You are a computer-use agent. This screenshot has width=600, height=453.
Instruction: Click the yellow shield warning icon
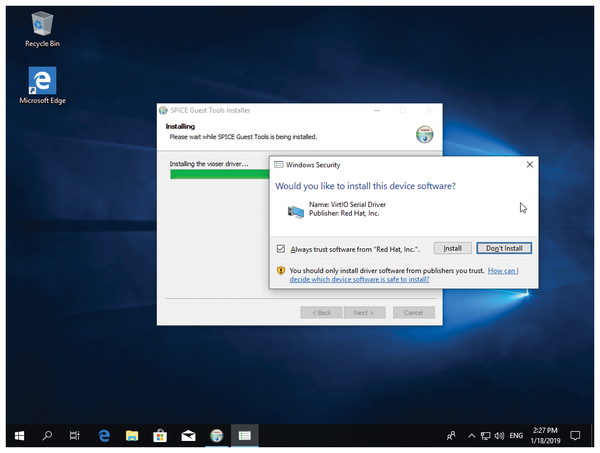[281, 270]
